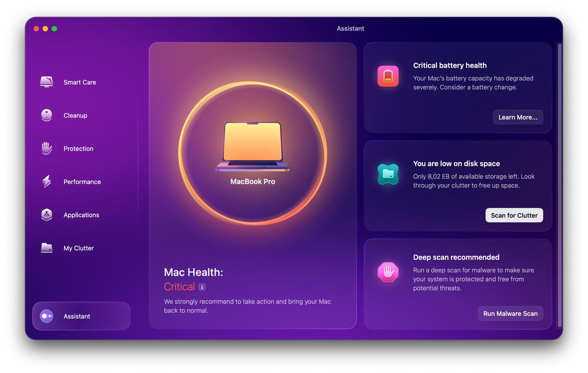
Task: Click the 'You are low on disk space' heading
Action: pyautogui.click(x=457, y=164)
